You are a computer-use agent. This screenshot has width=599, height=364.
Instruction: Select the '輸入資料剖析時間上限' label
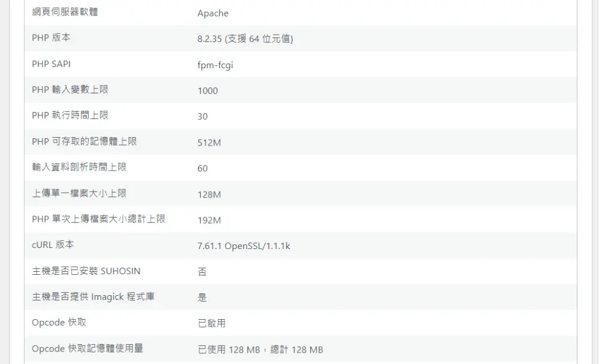pos(79,167)
